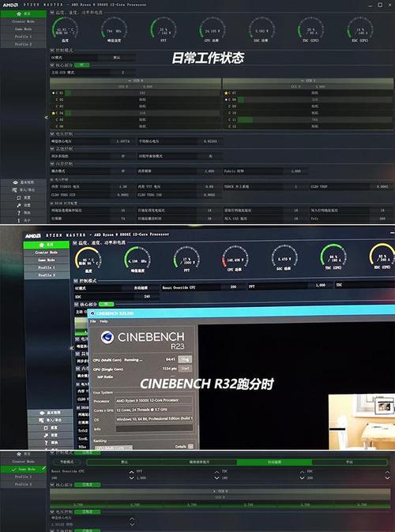395x532 pixels.
Task: Toggle Cinebench Details checkbox
Action: 190,447
